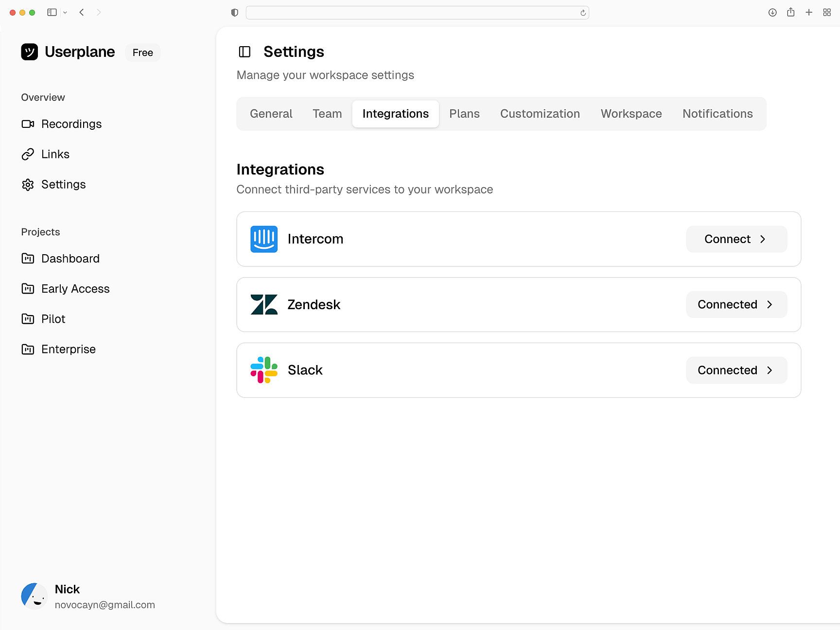
Task: Click Nick's profile avatar
Action: click(35, 596)
